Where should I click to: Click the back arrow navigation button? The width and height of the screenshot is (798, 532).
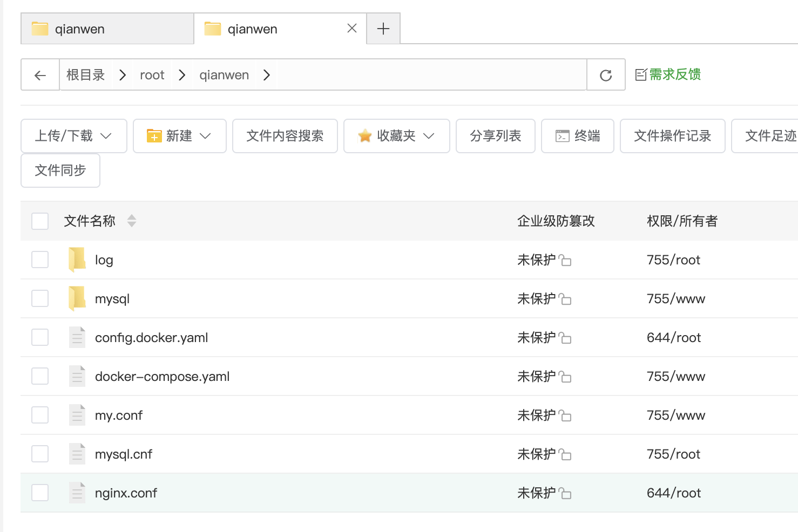pyautogui.click(x=40, y=75)
